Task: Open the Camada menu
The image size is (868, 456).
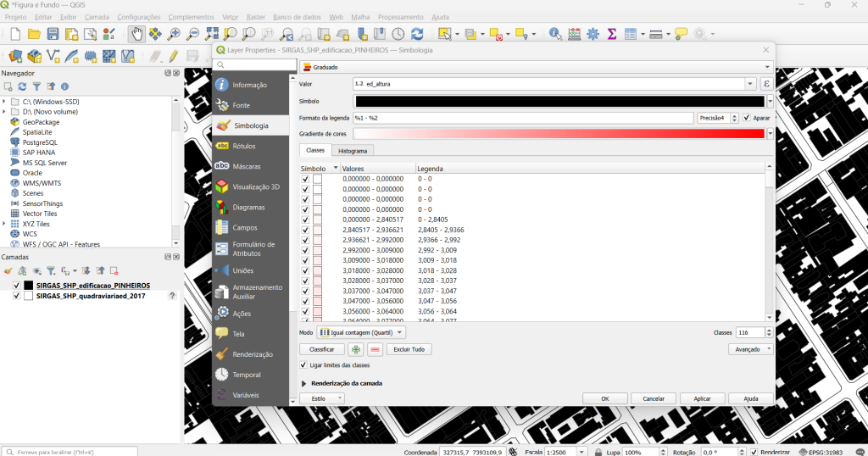Action: point(97,17)
